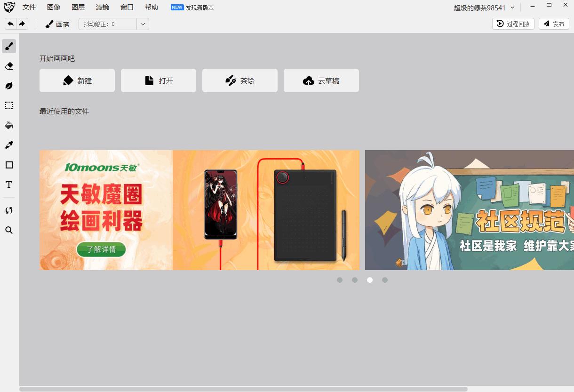Switch to fourth carousel dot
This screenshot has height=392, width=574.
(385, 280)
